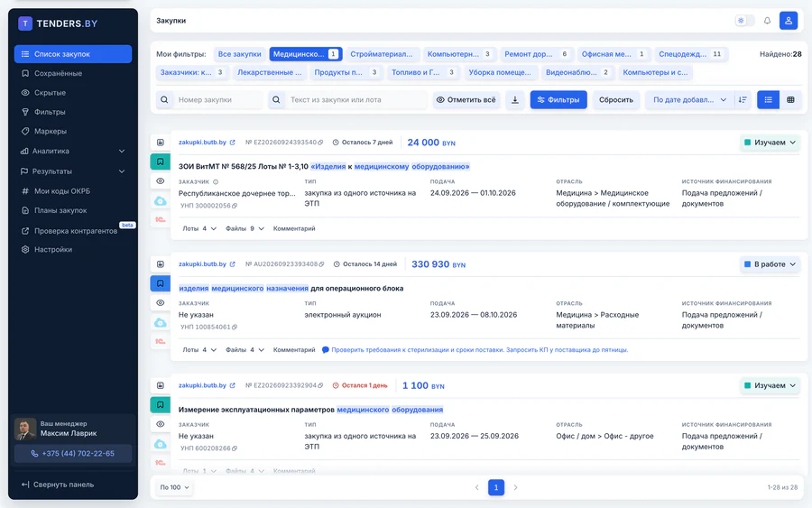812x508 pixels.
Task: Open Планы закупок in sidebar
Action: tap(73, 210)
